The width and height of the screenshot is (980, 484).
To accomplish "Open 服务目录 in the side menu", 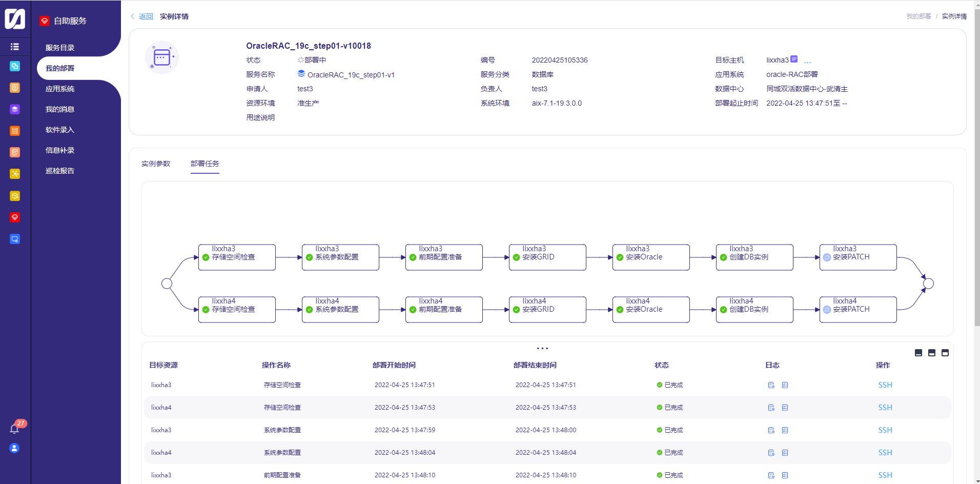I will click(x=60, y=48).
